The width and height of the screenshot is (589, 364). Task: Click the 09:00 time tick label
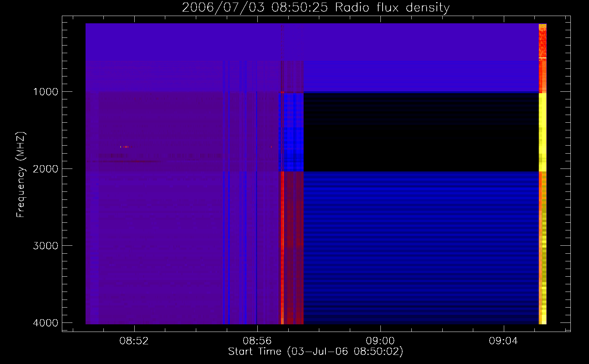380,341
